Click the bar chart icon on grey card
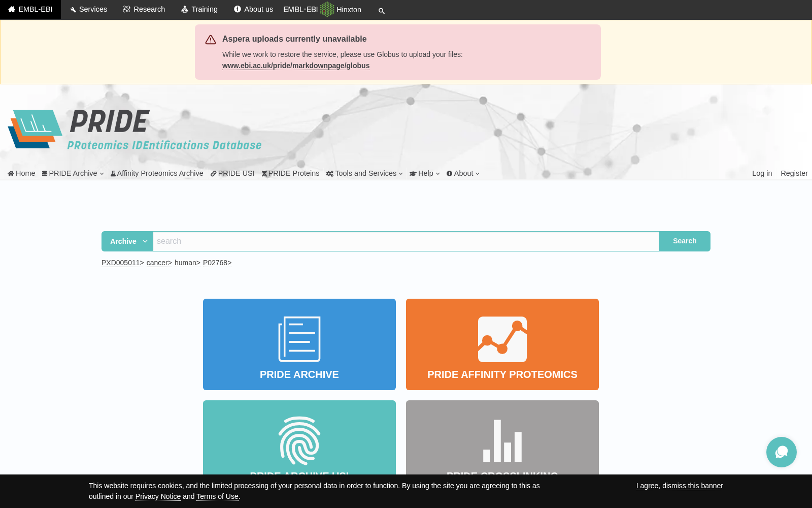This screenshot has height=508, width=812. coord(502,440)
